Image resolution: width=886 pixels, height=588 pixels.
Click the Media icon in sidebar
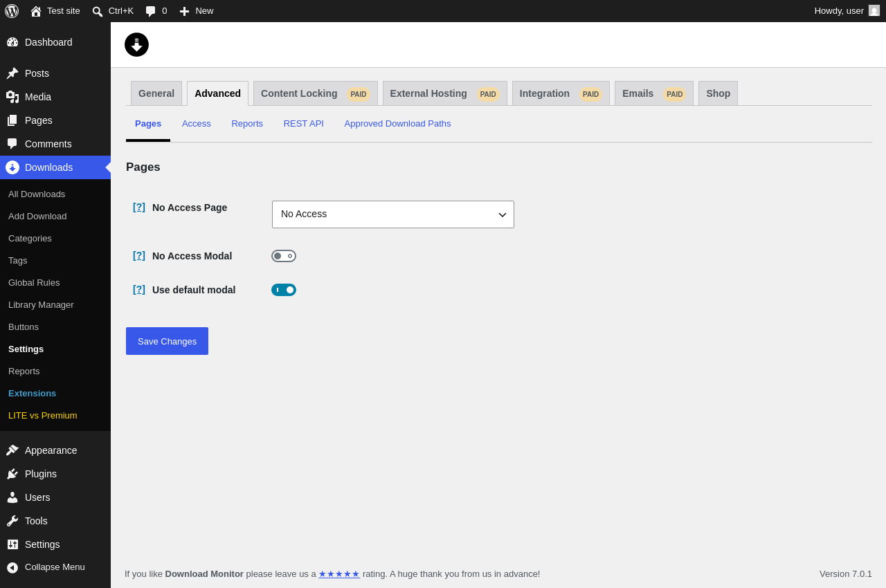pos(12,97)
